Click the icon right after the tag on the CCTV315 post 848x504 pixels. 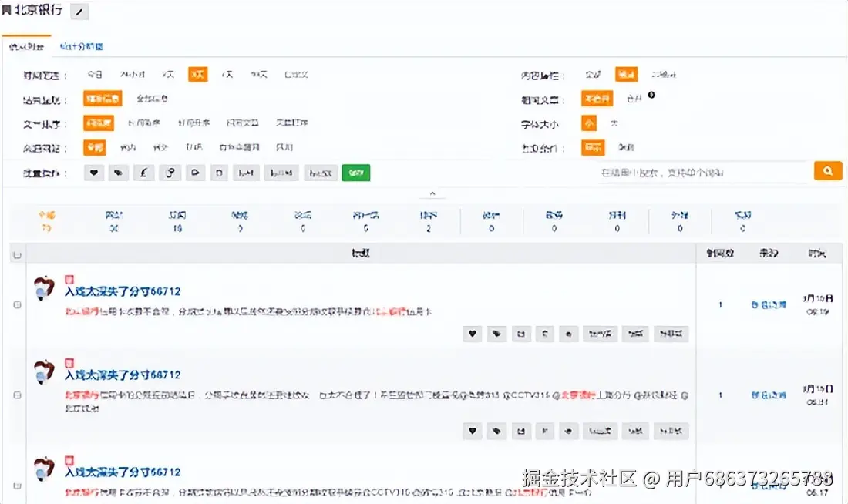click(x=521, y=431)
